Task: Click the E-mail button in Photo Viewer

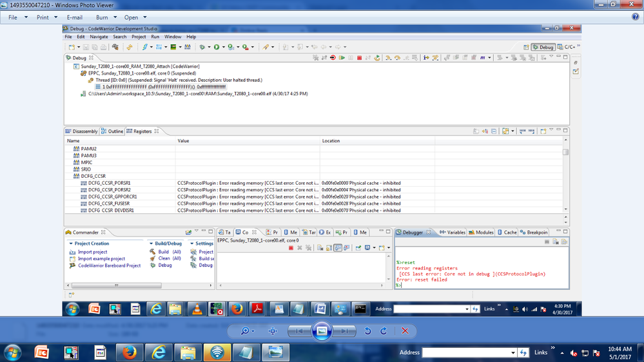Action: tap(74, 17)
